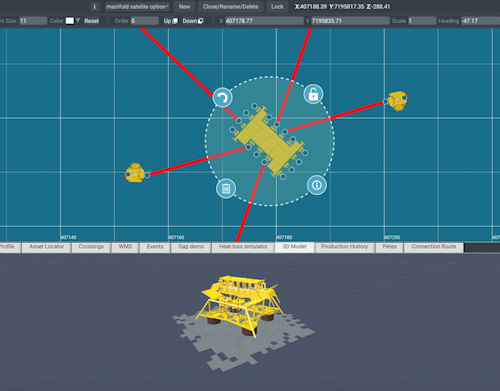Click the Reset button
The height and width of the screenshot is (391, 500).
pos(91,21)
